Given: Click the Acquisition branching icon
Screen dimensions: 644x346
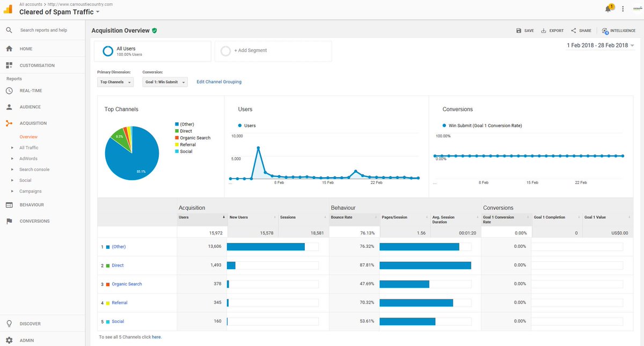Looking at the screenshot, I should click(9, 123).
